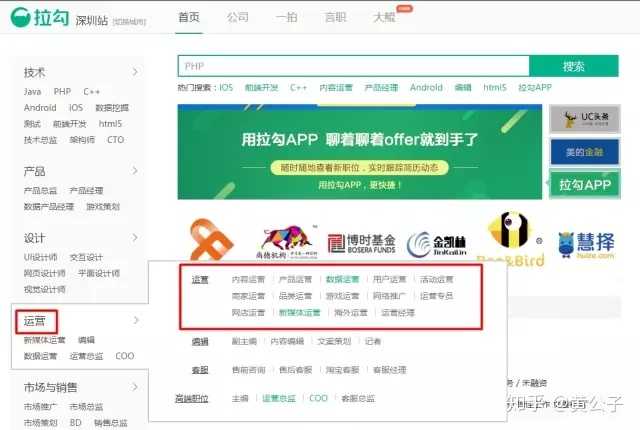This screenshot has width=640, height=430.
Task: Click the Lagou logo in header
Action: click(x=36, y=20)
